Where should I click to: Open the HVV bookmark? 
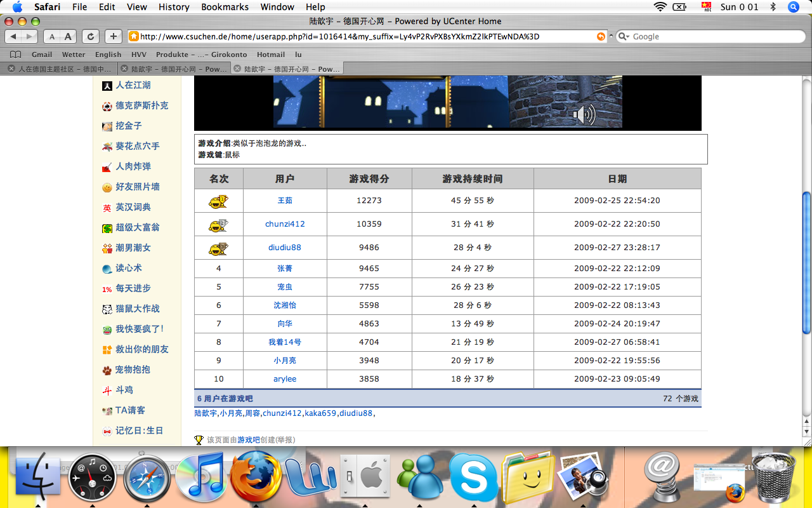[138, 55]
